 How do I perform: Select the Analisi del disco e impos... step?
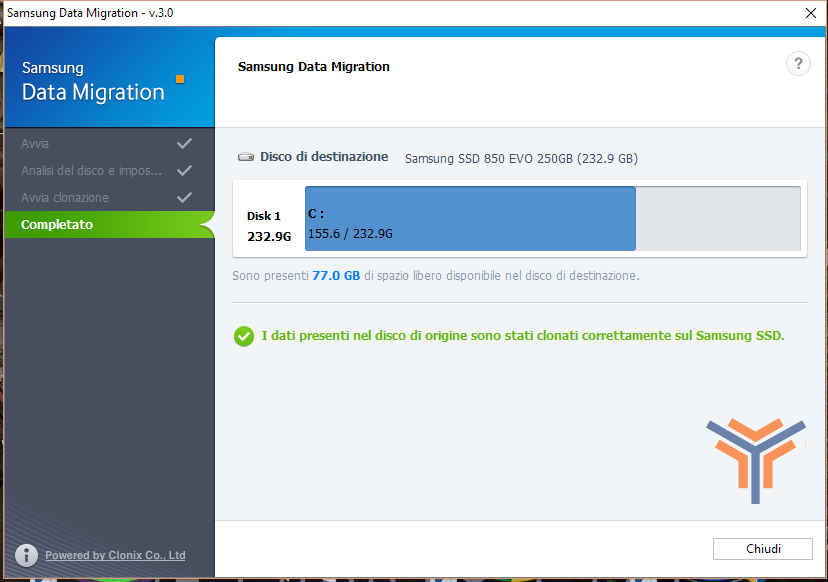click(x=109, y=171)
